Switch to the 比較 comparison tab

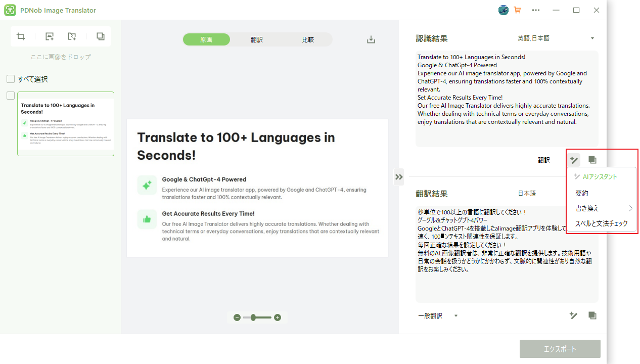[307, 39]
